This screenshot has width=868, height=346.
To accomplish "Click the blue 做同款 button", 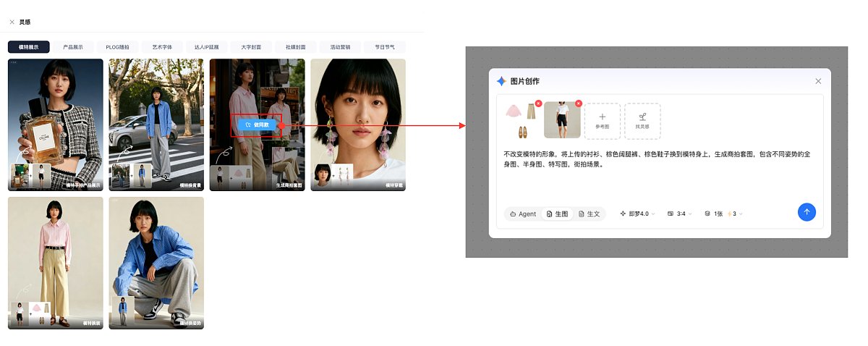I will click(x=257, y=125).
